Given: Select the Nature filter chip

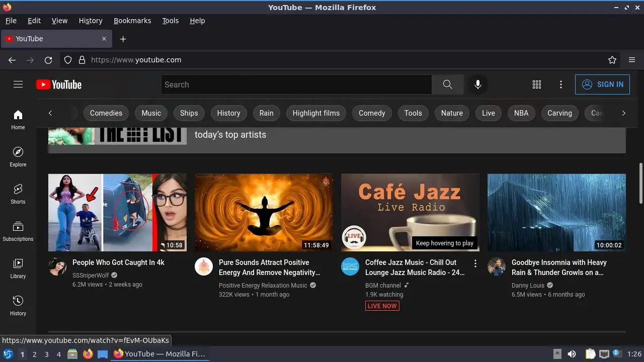Looking at the screenshot, I should pyautogui.click(x=452, y=113).
